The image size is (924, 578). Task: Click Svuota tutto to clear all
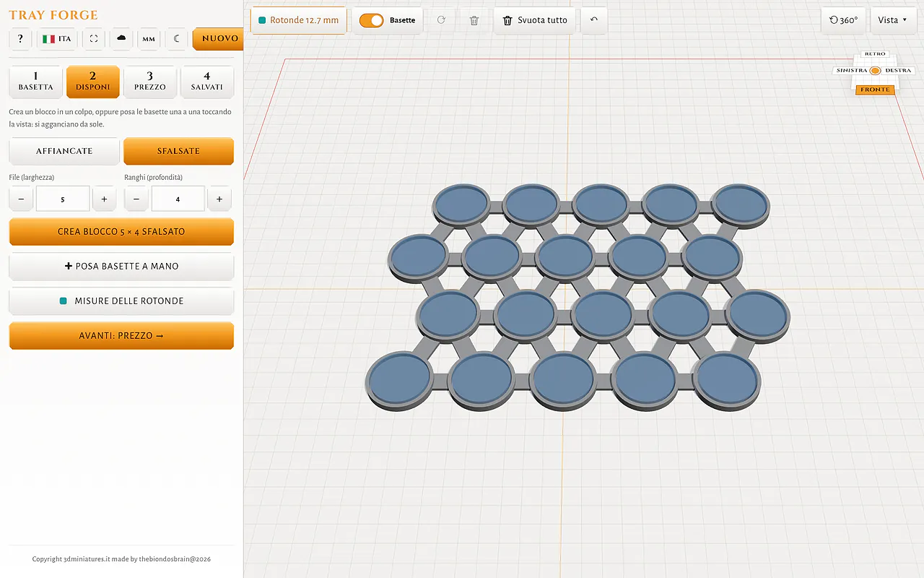[x=535, y=20]
